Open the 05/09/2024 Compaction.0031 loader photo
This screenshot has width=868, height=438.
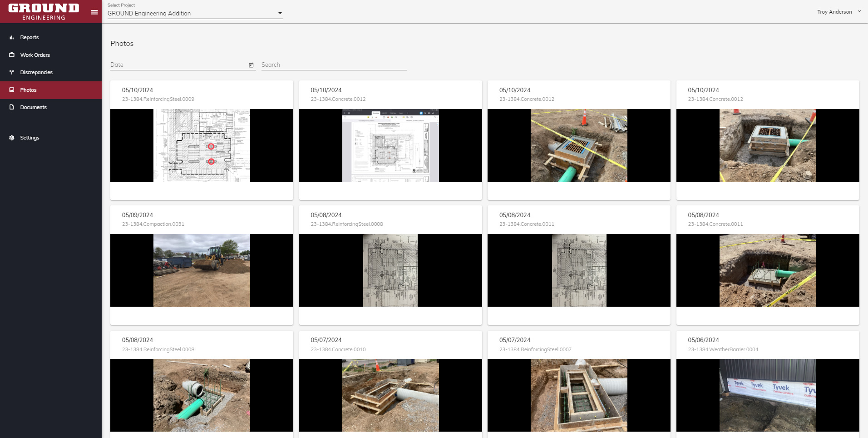pos(202,270)
